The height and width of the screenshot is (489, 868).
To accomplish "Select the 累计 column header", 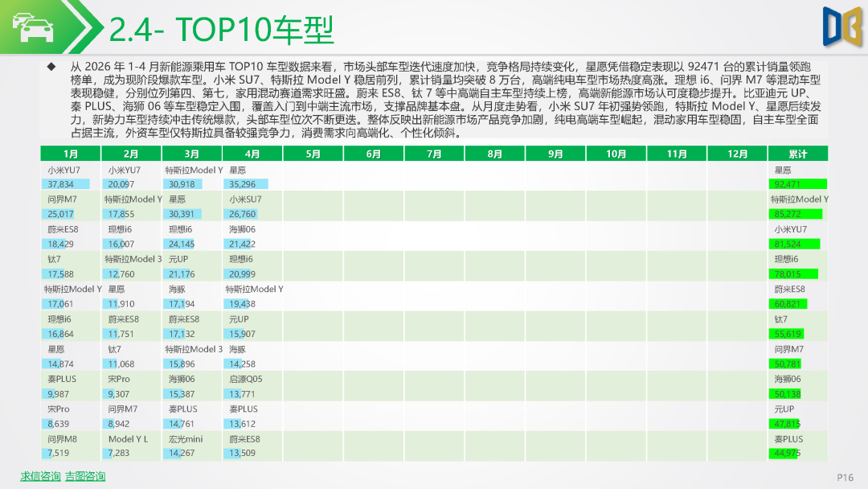I will pyautogui.click(x=798, y=154).
